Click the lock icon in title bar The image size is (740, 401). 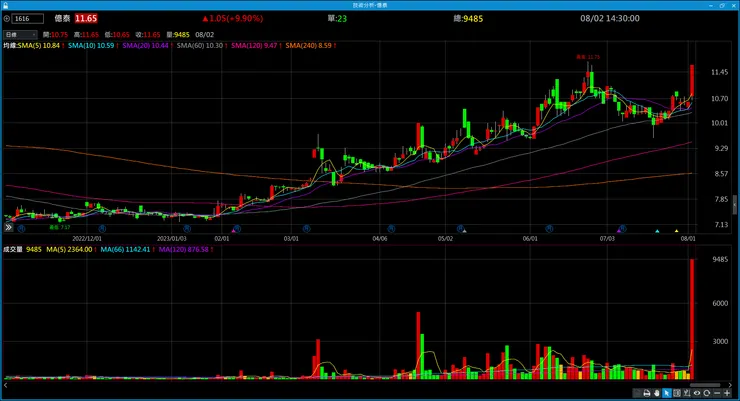click(5, 5)
